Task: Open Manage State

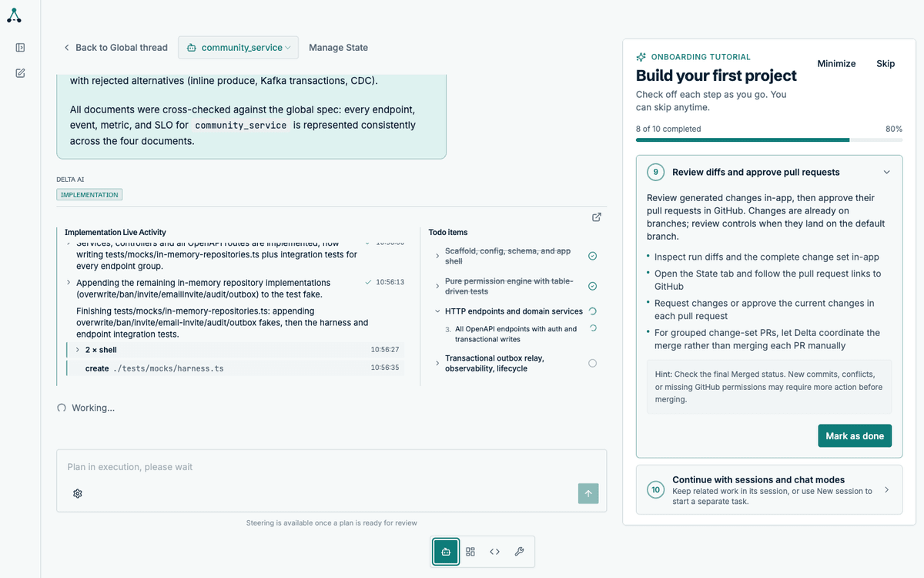Action: 338,48
